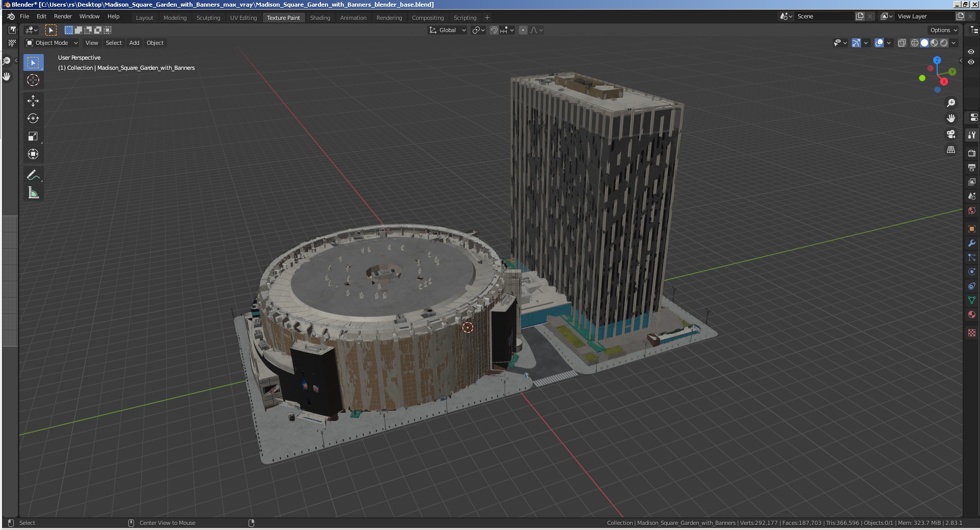Select the Annotate tool
Screen dimensions: 980x530
(33, 175)
